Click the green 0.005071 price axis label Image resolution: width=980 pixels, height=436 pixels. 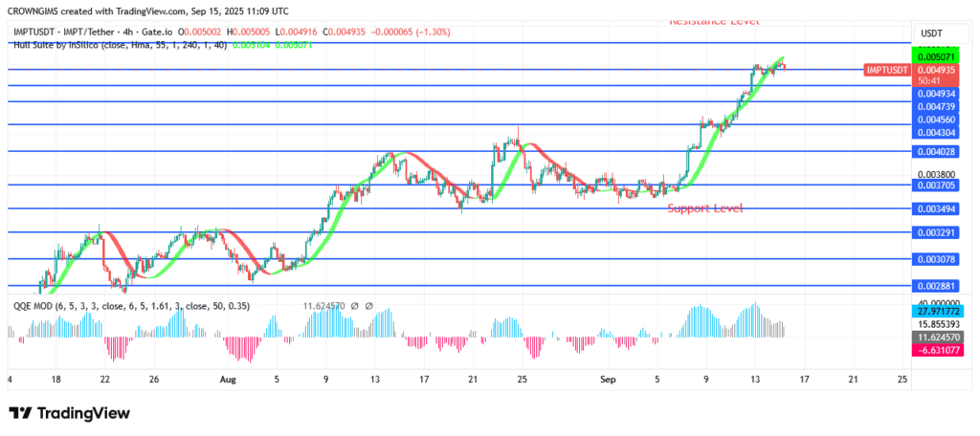coord(938,56)
